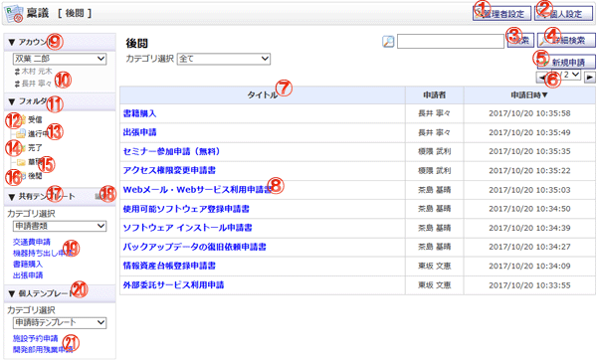The height and width of the screenshot is (364, 597).
Task: Open the 機器持ち出し申請 shared template
Action: click(x=43, y=253)
